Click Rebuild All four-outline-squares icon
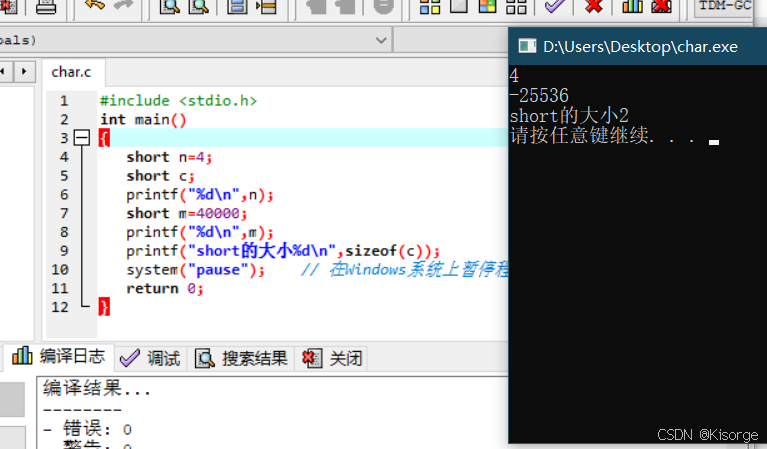Image resolution: width=767 pixels, height=449 pixels. pos(516,7)
